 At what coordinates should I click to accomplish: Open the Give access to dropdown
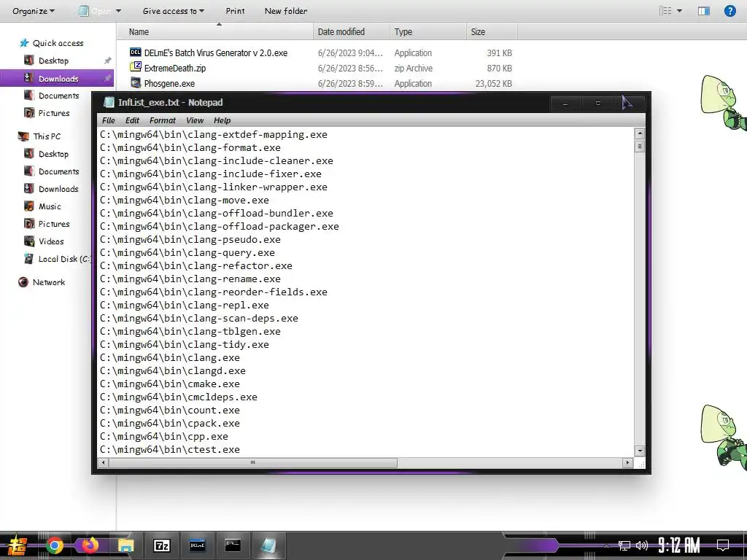[174, 11]
